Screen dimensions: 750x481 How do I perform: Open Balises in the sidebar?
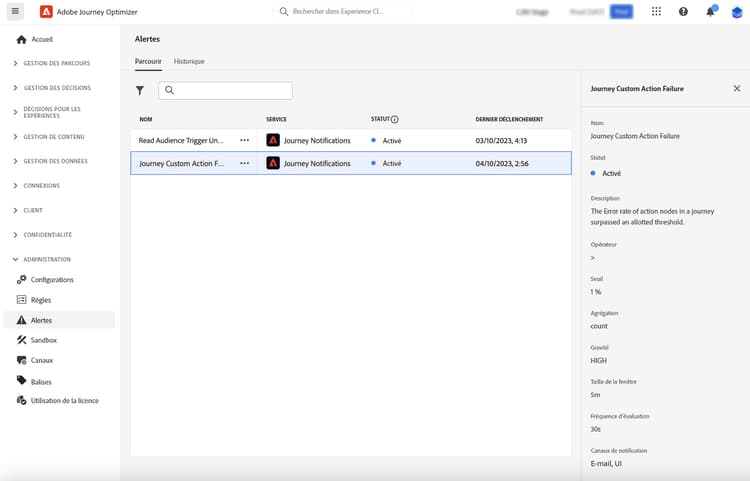[34, 382]
